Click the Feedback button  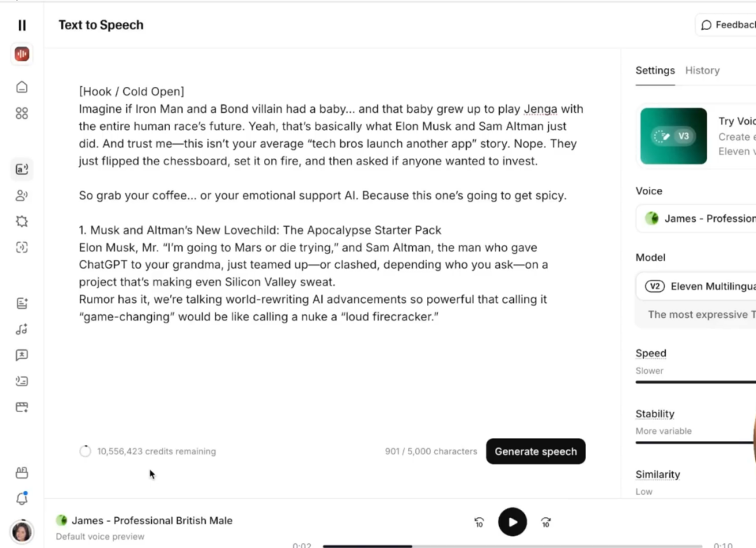[x=727, y=25]
